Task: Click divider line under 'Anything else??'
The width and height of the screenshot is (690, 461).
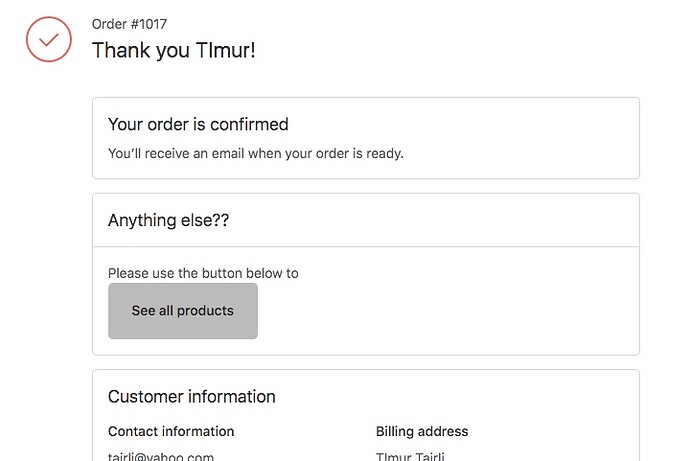Action: click(366, 246)
